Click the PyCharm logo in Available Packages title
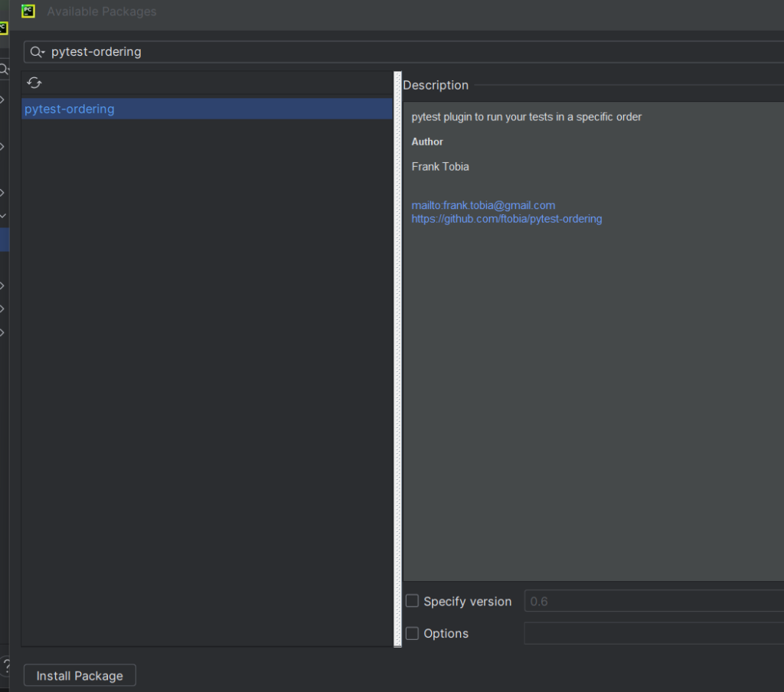784x692 pixels. (28, 11)
